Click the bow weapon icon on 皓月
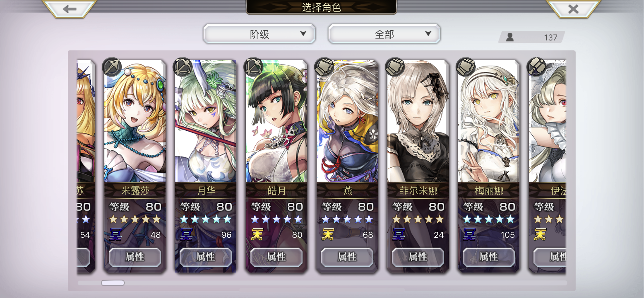 (253, 67)
